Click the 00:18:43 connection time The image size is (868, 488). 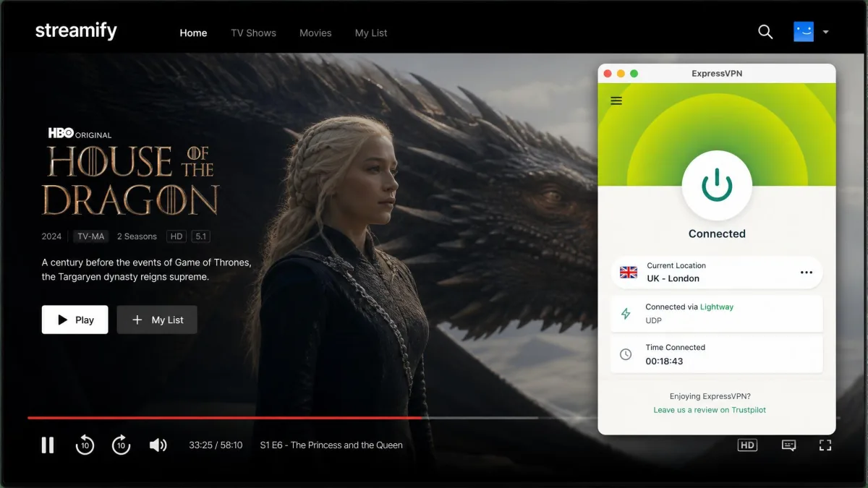[664, 361]
